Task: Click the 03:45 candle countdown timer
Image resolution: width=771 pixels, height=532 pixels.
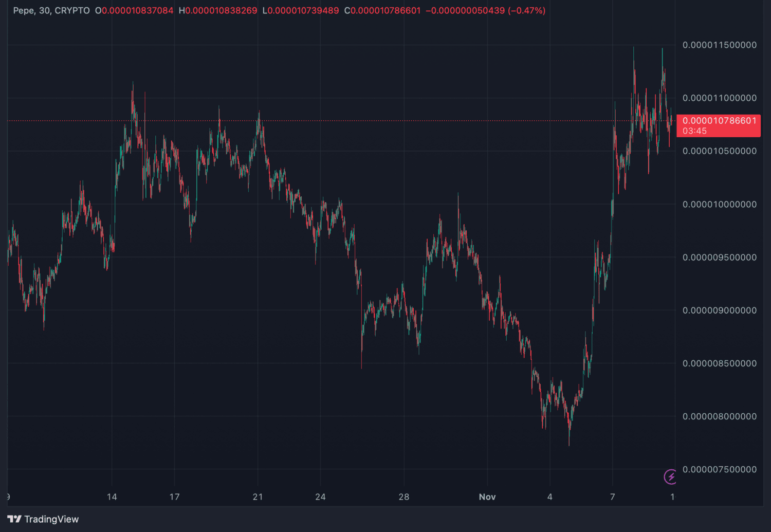Action: (694, 131)
